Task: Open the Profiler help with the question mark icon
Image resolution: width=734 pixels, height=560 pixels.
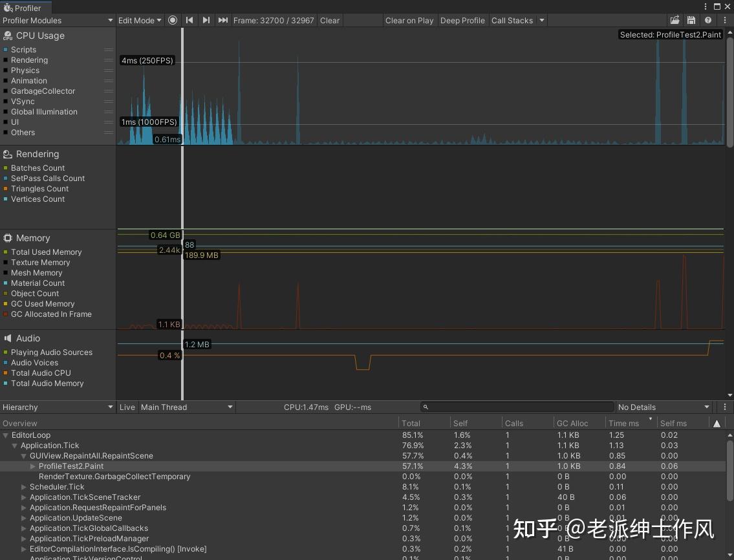Action: point(707,20)
